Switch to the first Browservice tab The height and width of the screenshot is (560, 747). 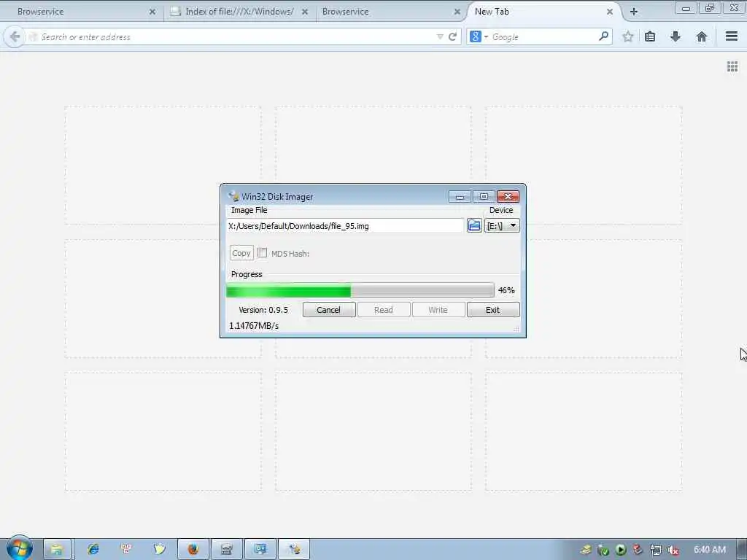(x=81, y=12)
